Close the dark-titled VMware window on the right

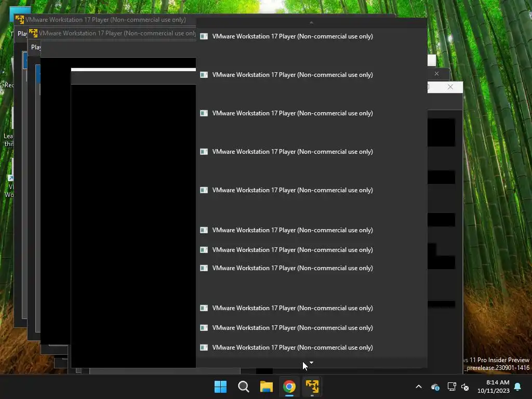click(436, 74)
